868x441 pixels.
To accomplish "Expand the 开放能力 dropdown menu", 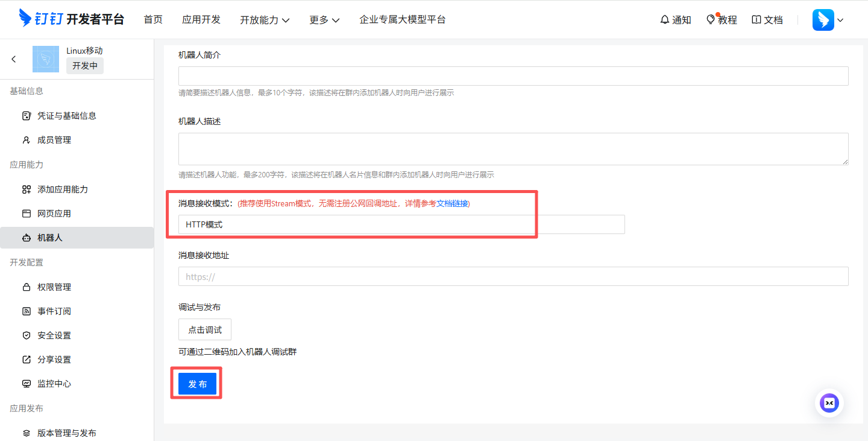I will pyautogui.click(x=265, y=20).
